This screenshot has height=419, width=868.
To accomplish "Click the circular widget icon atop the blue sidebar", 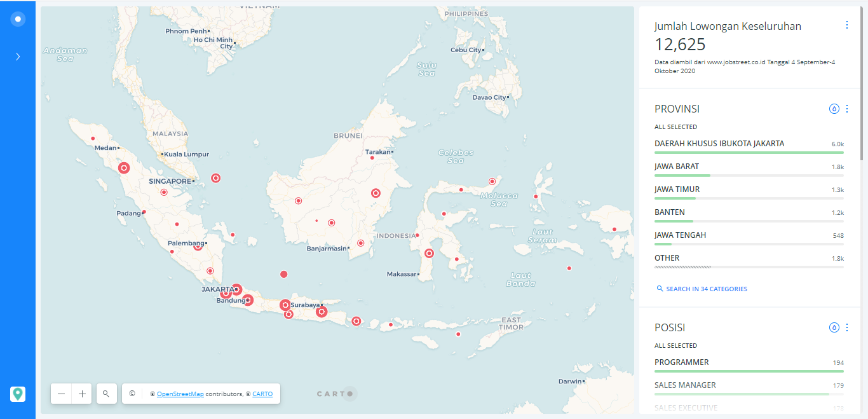I will click(x=18, y=18).
